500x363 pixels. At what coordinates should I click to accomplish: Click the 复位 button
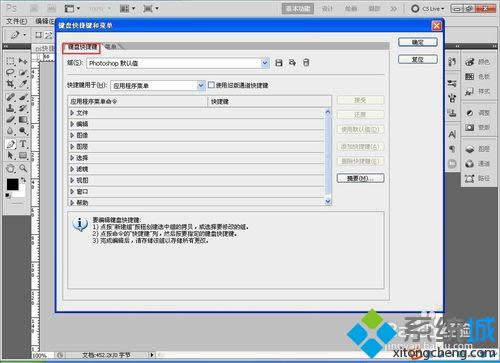click(x=418, y=60)
